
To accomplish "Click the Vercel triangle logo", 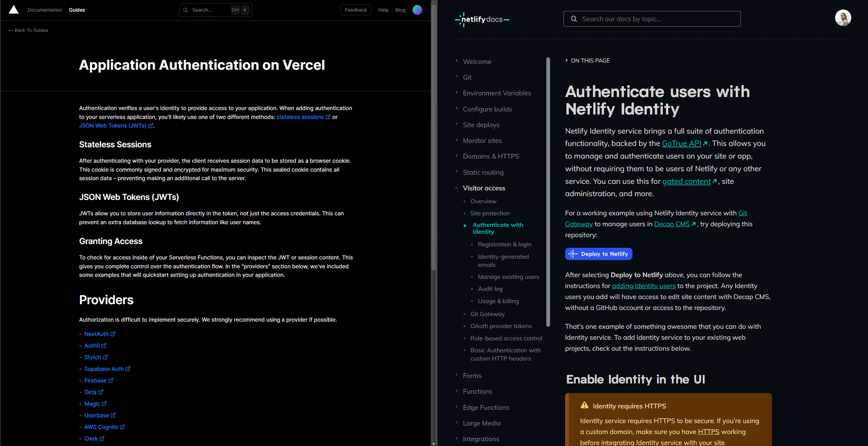I will pyautogui.click(x=14, y=10).
